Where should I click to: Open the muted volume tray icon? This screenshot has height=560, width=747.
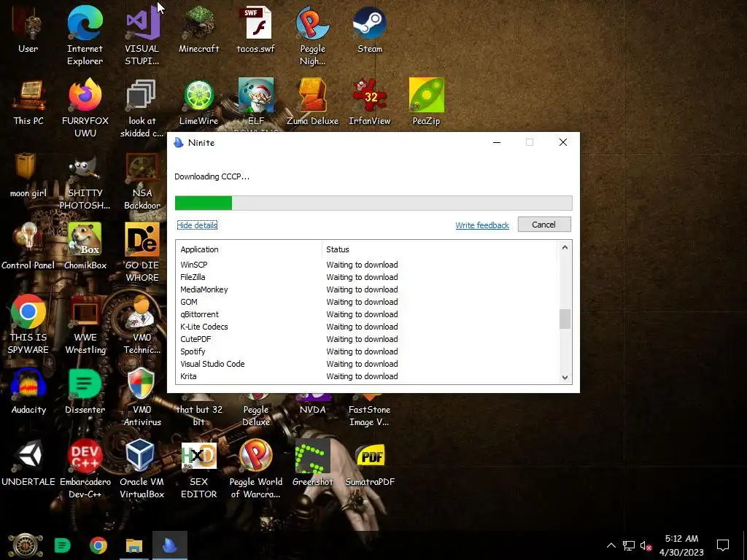tap(646, 545)
